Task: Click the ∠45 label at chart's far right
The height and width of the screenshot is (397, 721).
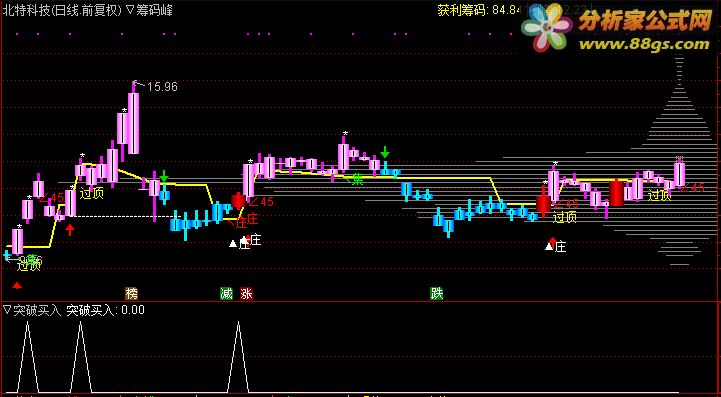Action: click(x=692, y=187)
